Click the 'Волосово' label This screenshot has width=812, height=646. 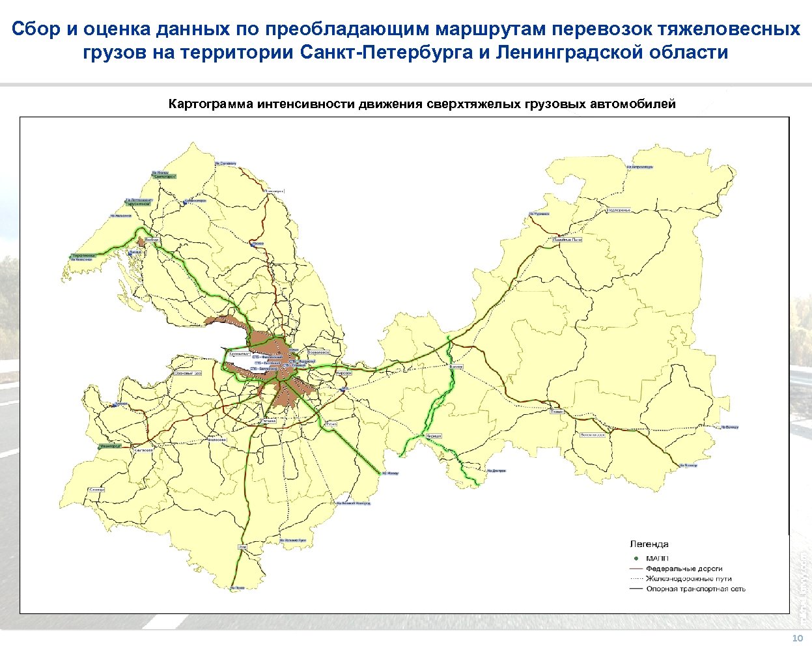(x=216, y=440)
